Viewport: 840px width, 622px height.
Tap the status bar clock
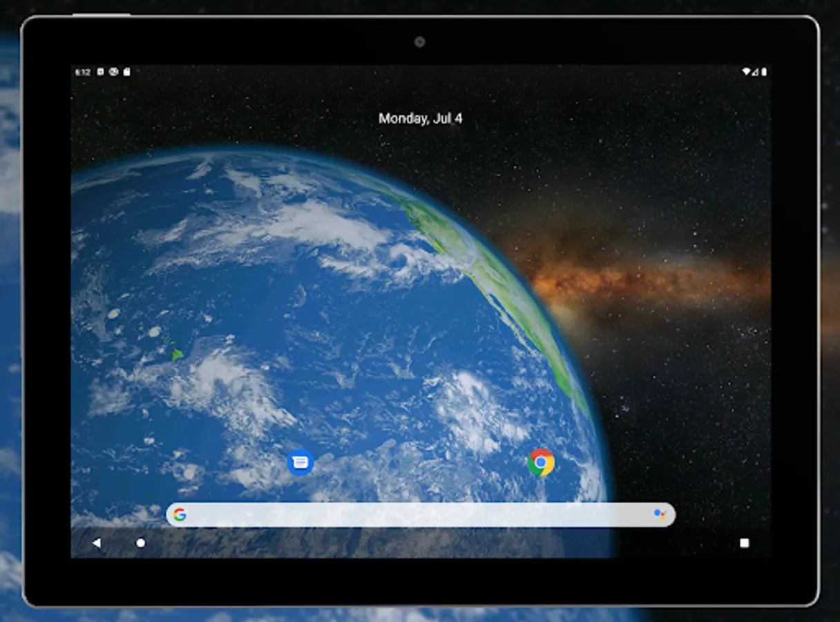tap(83, 72)
